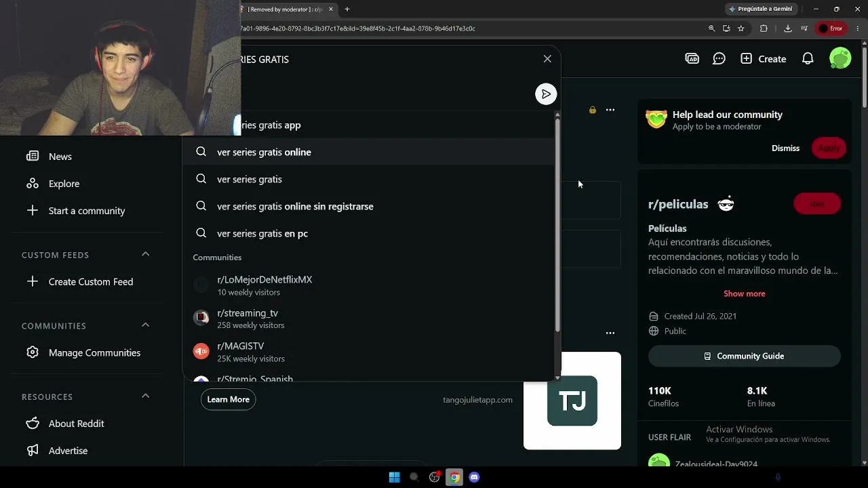The width and height of the screenshot is (868, 488).
Task: Open About Reddit
Action: click(x=86, y=424)
